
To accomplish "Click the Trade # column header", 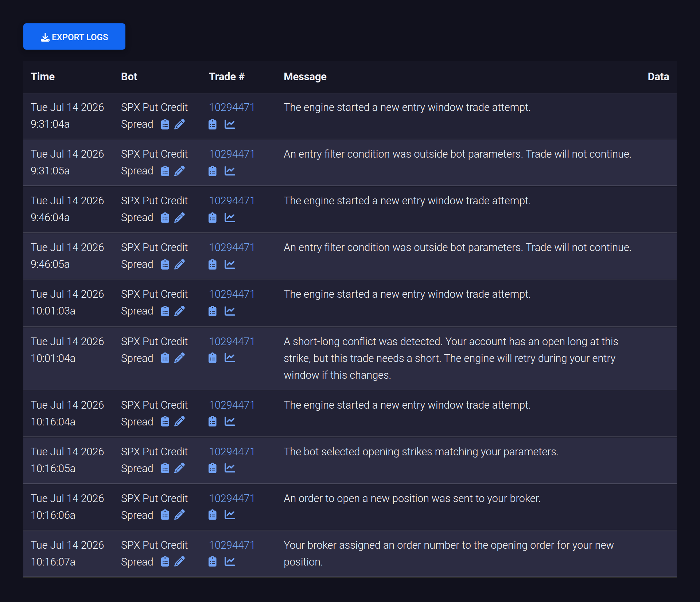I will click(227, 77).
